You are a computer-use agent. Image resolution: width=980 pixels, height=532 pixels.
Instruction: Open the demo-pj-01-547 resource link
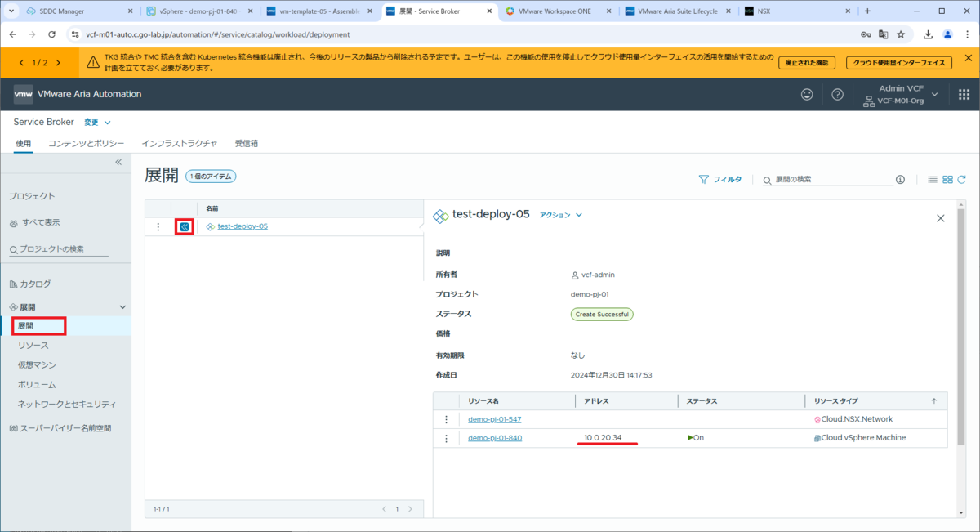[495, 419]
